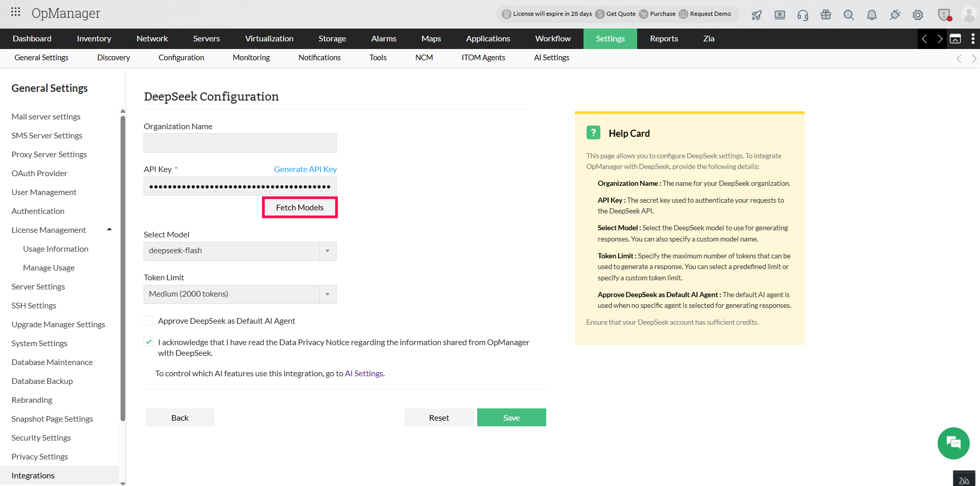
Task: Open Rebranding settings
Action: [32, 400]
